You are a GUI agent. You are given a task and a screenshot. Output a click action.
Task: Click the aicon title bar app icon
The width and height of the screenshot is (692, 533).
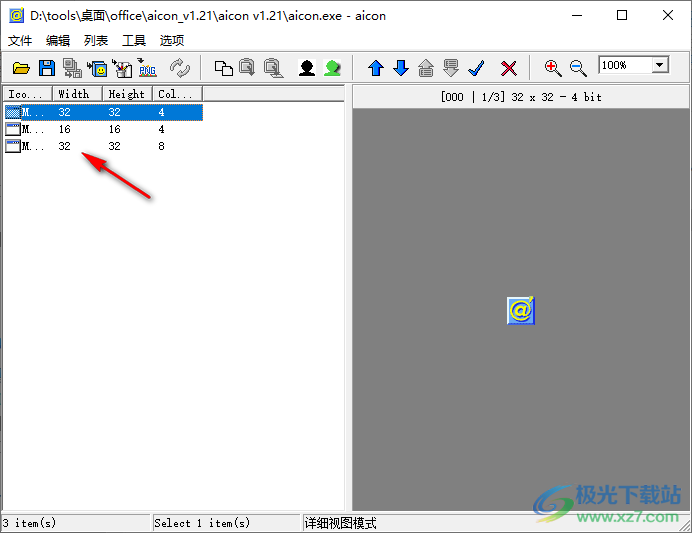coord(16,15)
